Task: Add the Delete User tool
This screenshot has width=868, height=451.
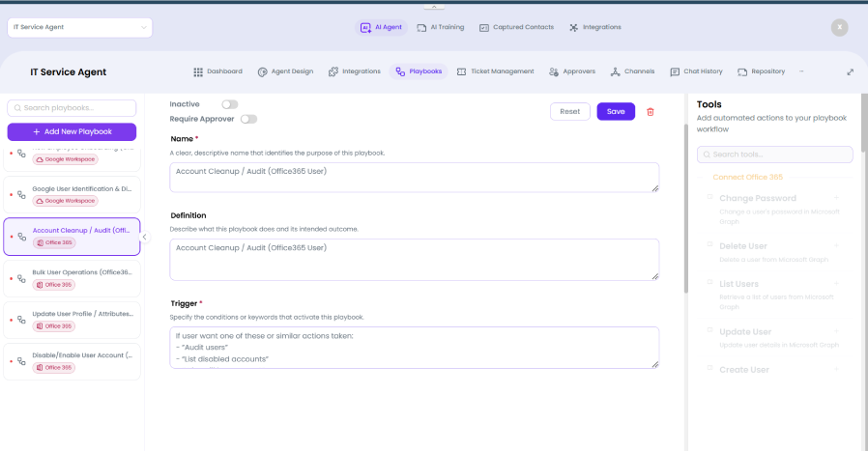Action: [x=836, y=245]
